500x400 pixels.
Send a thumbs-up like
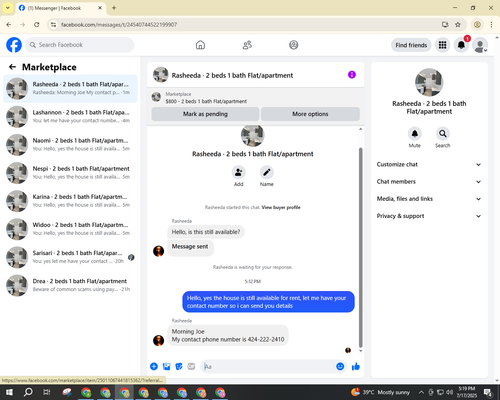pos(356,367)
